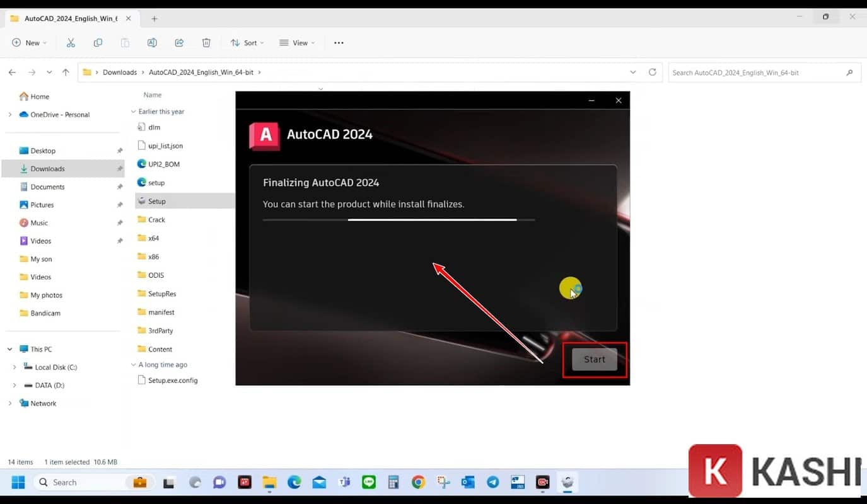Open the New item dropdown
The width and height of the screenshot is (867, 504).
29,43
